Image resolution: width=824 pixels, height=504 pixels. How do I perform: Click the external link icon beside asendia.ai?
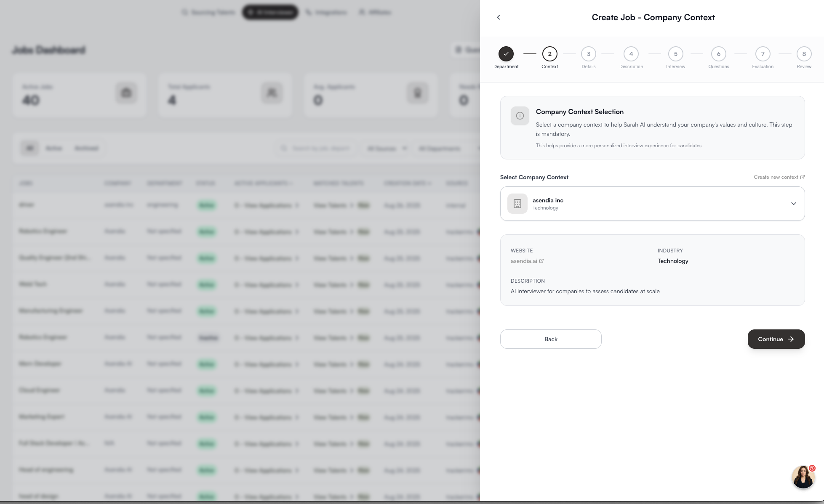point(541,261)
